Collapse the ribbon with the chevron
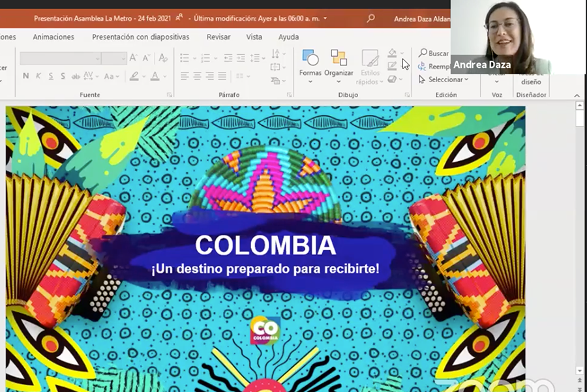This screenshot has width=587, height=392. coord(577,96)
